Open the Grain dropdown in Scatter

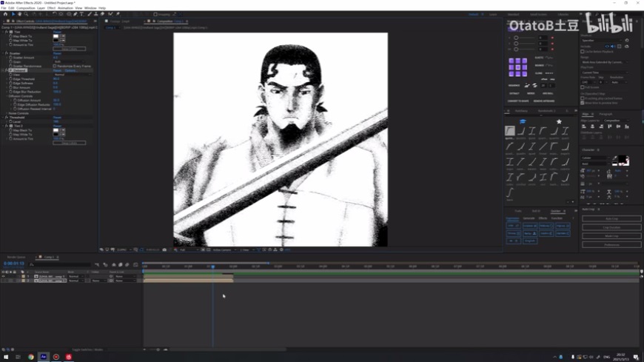click(x=68, y=61)
